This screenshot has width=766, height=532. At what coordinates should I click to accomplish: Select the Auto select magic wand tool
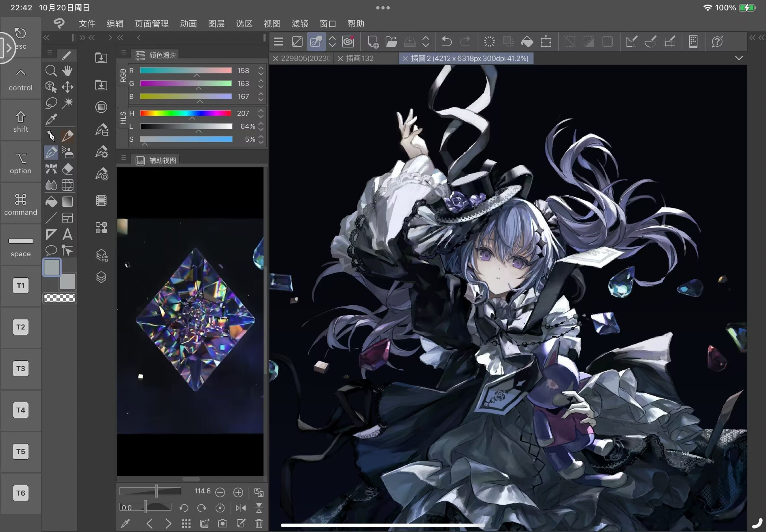67,103
